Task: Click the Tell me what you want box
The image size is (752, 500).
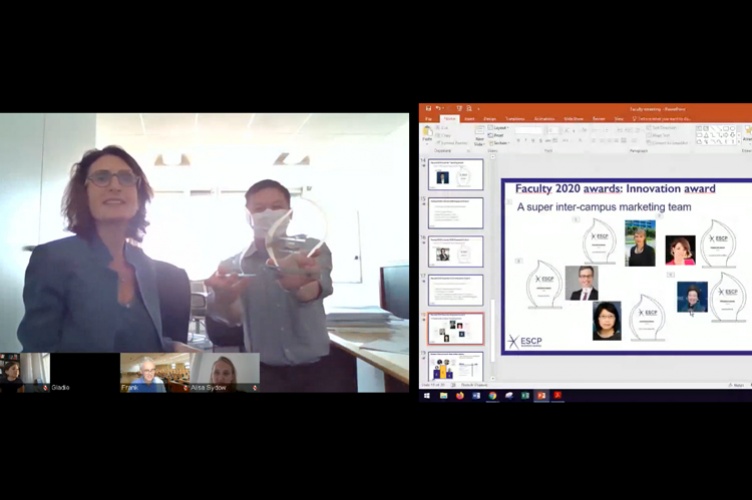Action: click(x=662, y=118)
